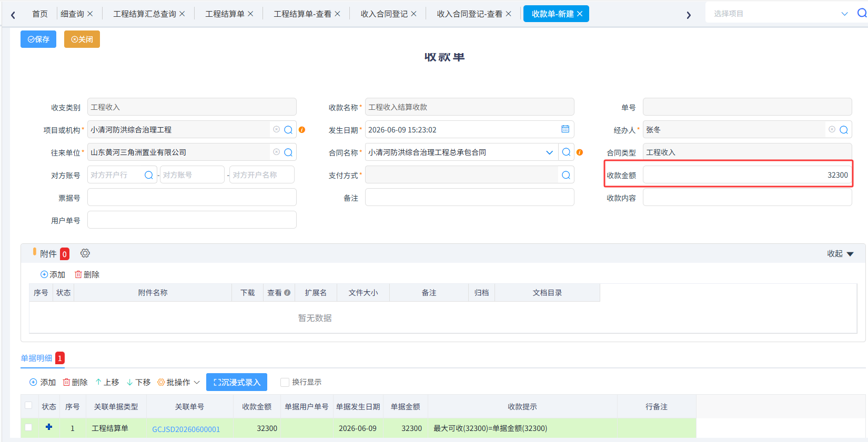
Task: Clear the 经办人 field value
Action: point(832,129)
